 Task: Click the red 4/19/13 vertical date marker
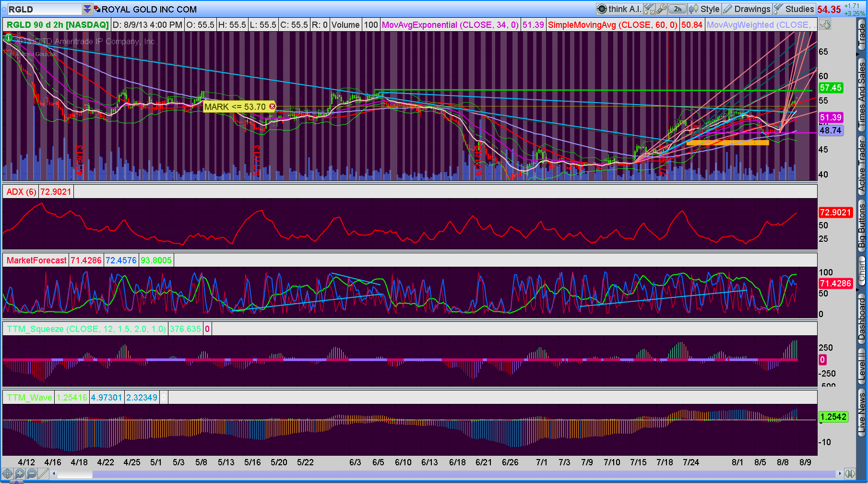click(x=79, y=161)
